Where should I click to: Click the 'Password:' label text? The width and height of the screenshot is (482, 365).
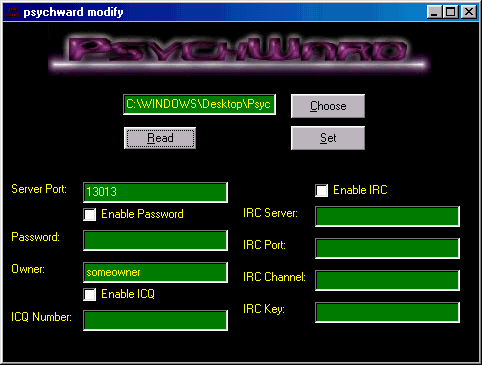pos(35,237)
